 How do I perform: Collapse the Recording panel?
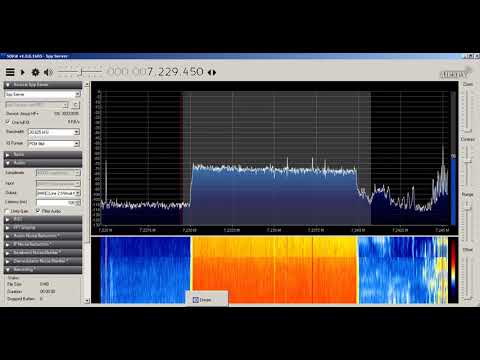click(43, 269)
